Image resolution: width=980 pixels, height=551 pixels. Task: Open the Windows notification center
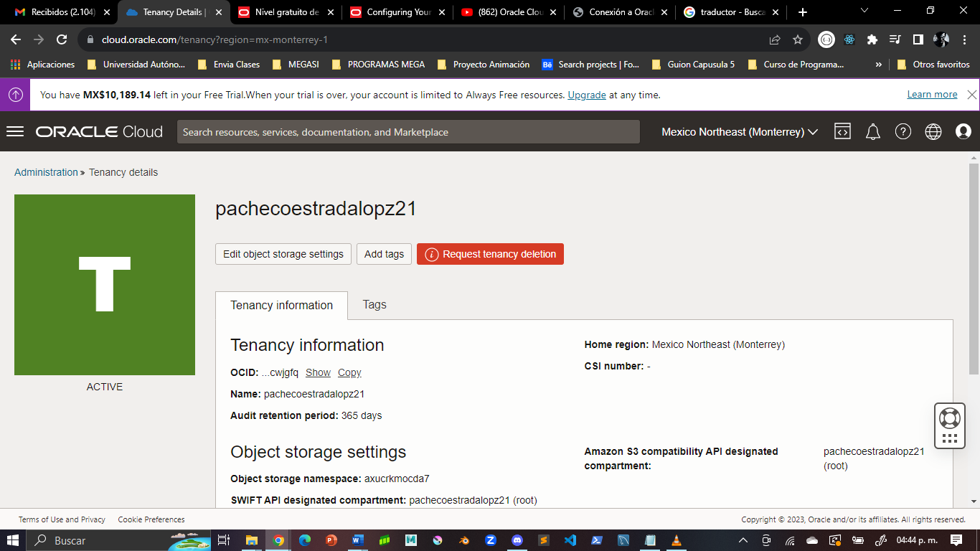coord(956,540)
